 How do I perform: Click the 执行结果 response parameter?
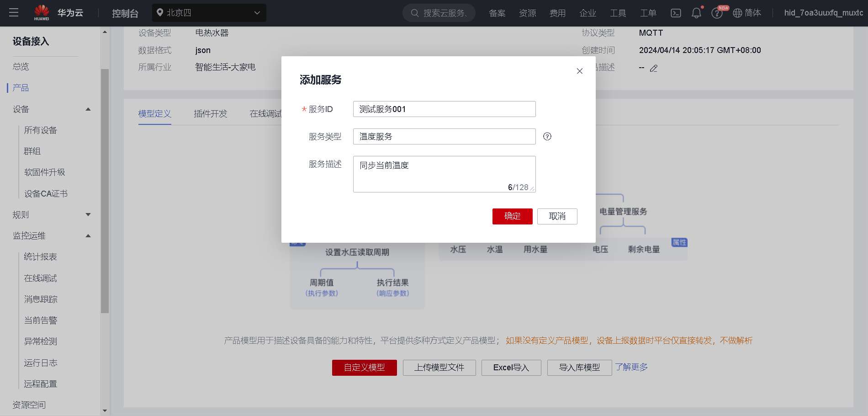[393, 283]
